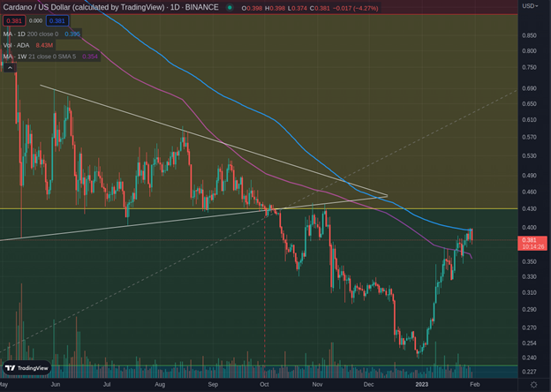Click the 0.850 price axis label
The width and height of the screenshot is (551, 392).
pos(529,35)
